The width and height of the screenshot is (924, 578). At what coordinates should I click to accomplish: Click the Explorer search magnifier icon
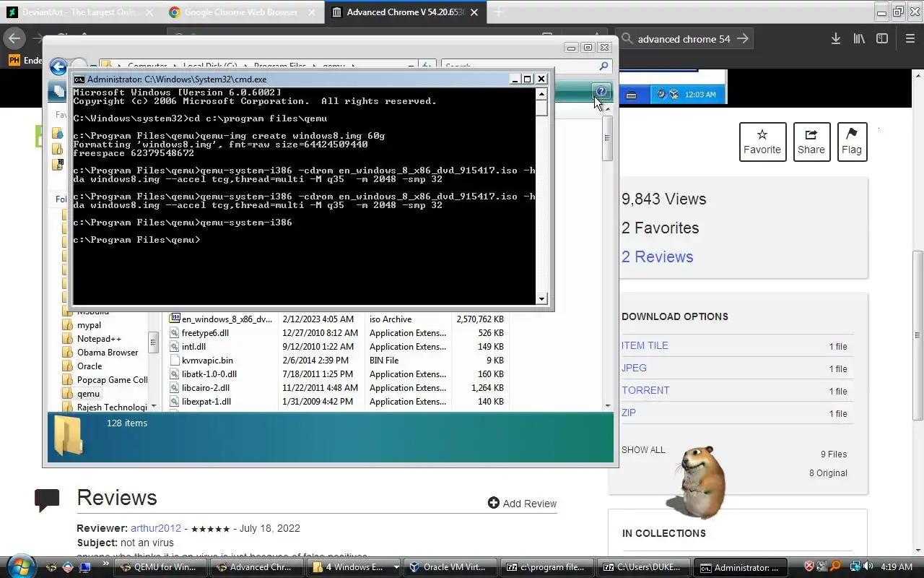coord(604,66)
